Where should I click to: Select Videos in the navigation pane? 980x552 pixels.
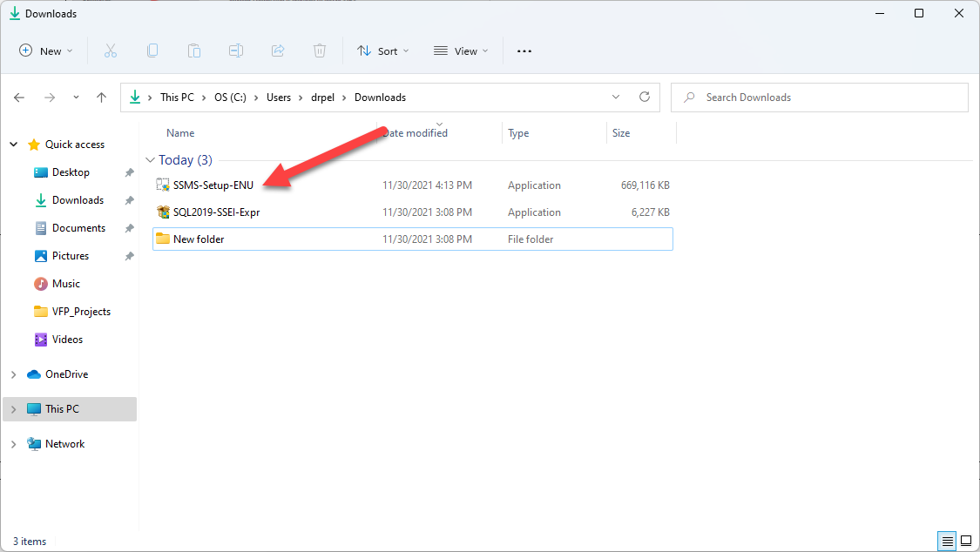[67, 340]
